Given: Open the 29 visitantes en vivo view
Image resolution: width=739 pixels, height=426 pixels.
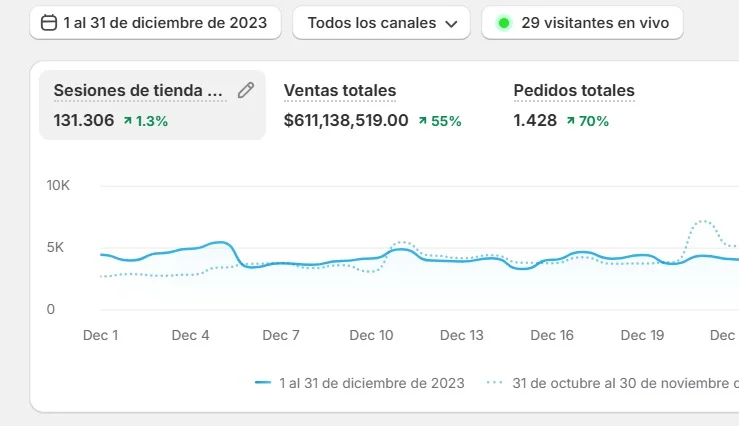Looking at the screenshot, I should [x=582, y=22].
